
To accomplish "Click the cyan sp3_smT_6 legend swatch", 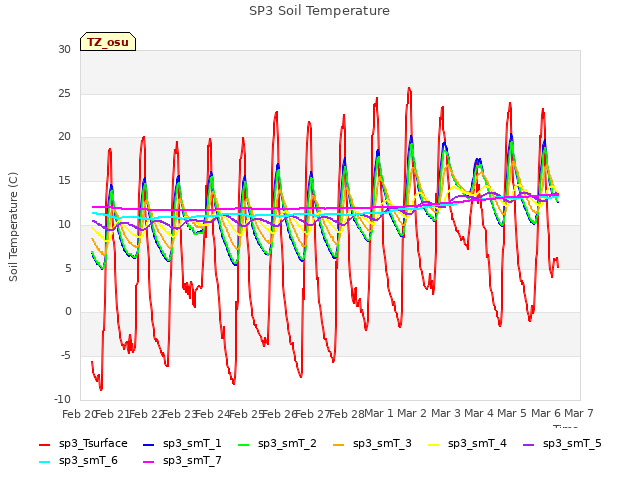I will click(x=44, y=462).
